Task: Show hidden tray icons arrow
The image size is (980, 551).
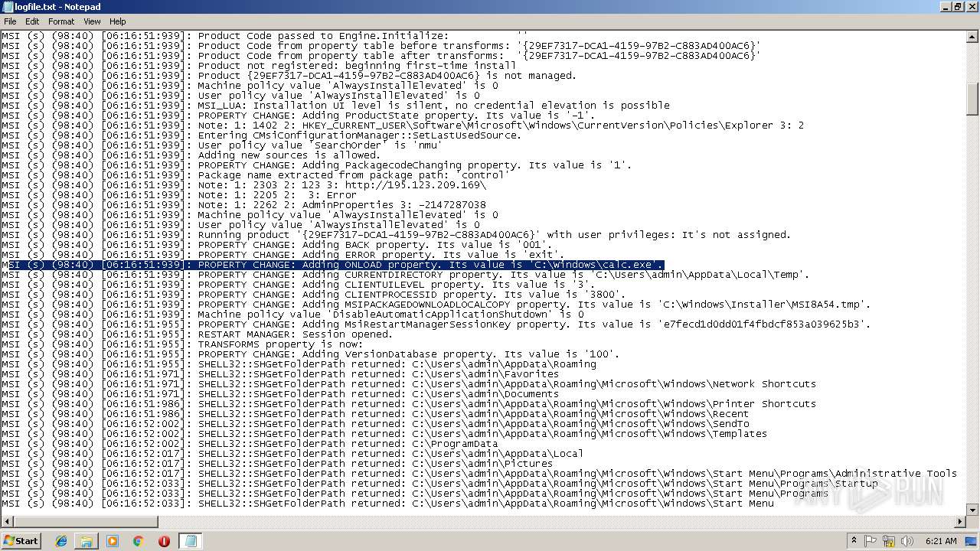Action: coord(854,541)
